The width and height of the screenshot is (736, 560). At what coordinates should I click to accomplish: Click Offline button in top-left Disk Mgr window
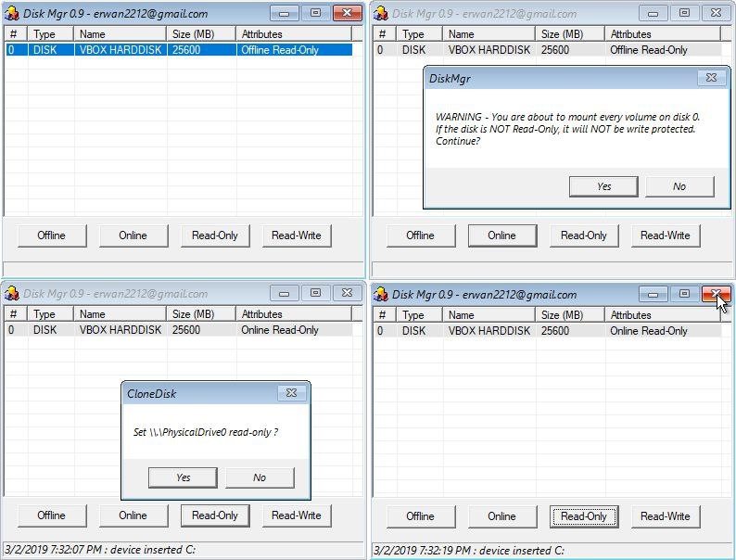pos(52,235)
